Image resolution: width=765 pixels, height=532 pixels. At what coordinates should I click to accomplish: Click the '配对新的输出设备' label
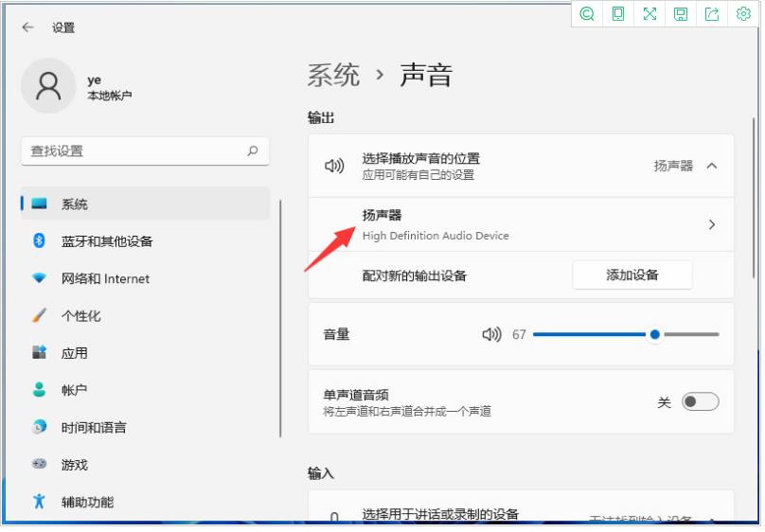pyautogui.click(x=414, y=276)
